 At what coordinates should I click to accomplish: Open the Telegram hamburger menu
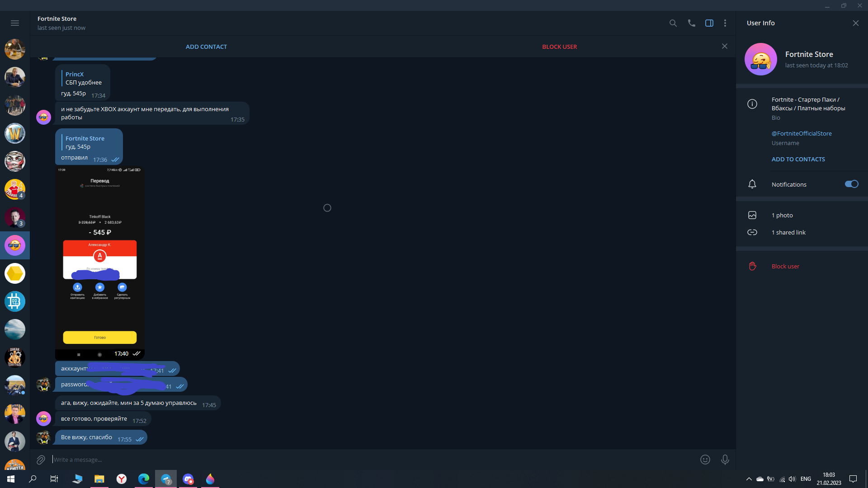(x=15, y=23)
